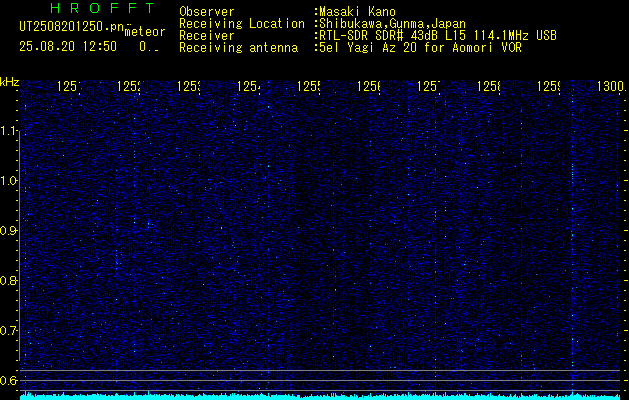Select file name UT2508201250.pn
Image resolution: width=629 pixels, height=400 pixels.
click(71, 27)
